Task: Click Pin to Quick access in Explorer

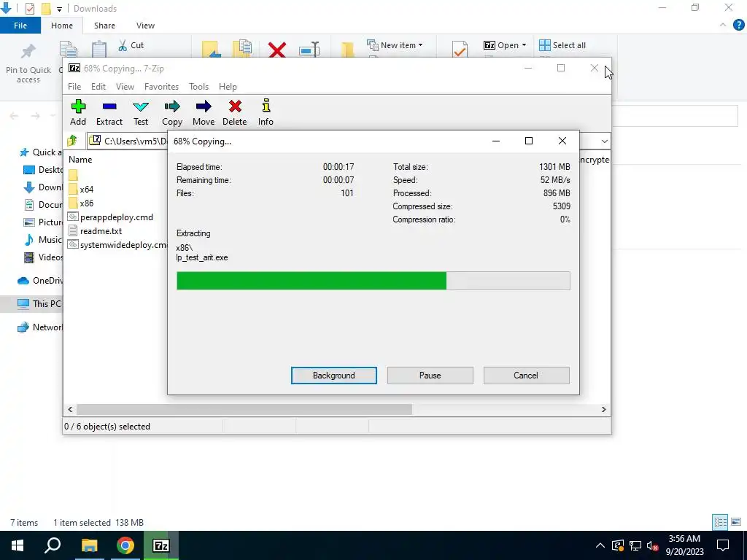Action: [28, 64]
